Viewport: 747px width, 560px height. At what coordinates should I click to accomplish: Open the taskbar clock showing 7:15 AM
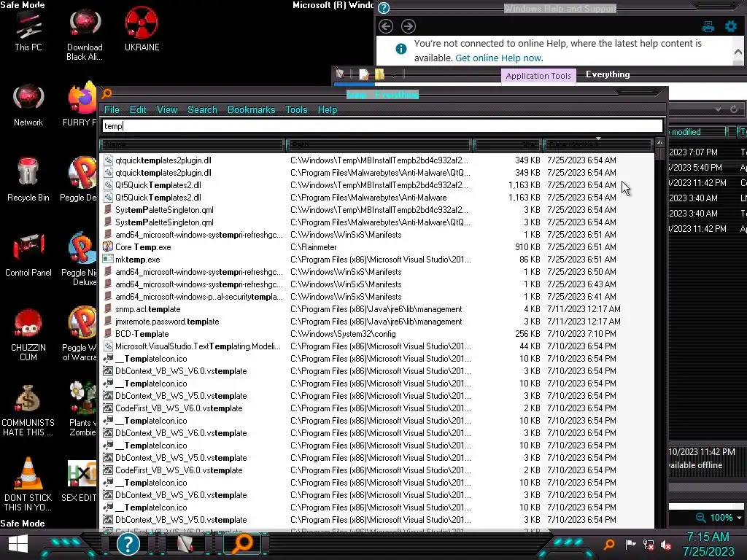708,544
